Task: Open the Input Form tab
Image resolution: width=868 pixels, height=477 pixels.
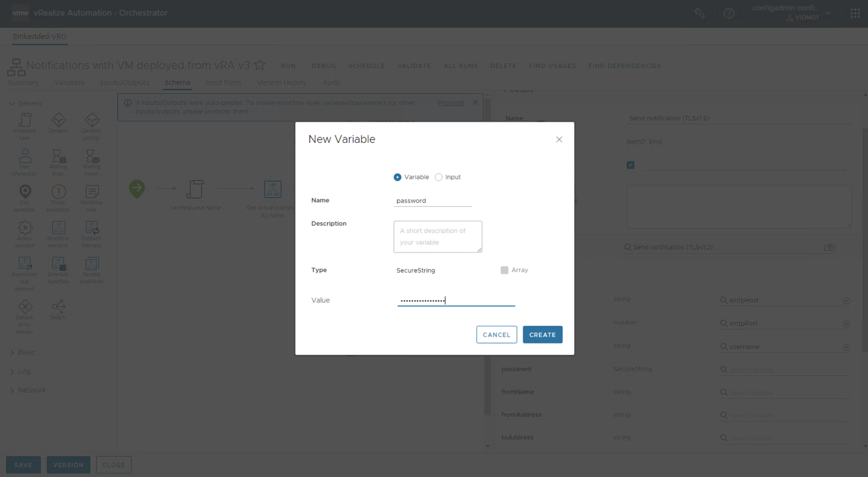Action: pos(223,82)
